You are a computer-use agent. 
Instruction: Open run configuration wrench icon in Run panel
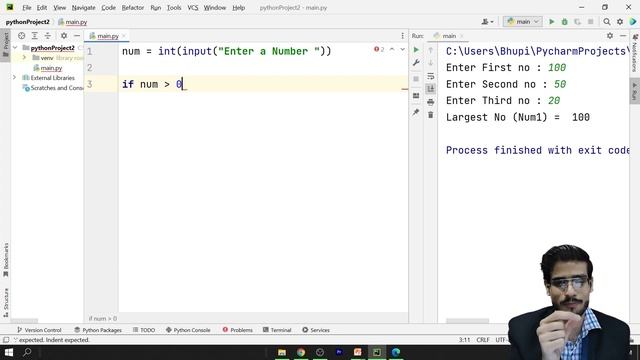(x=416, y=63)
